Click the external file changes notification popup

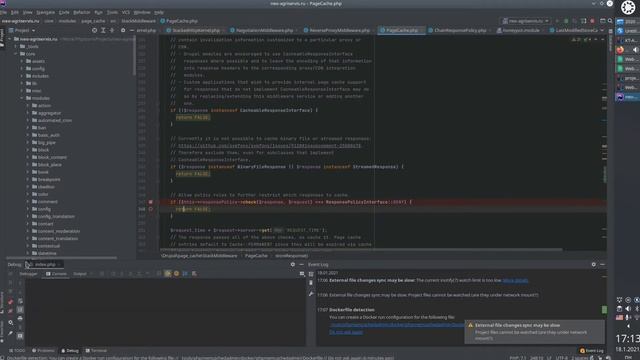tap(534, 332)
